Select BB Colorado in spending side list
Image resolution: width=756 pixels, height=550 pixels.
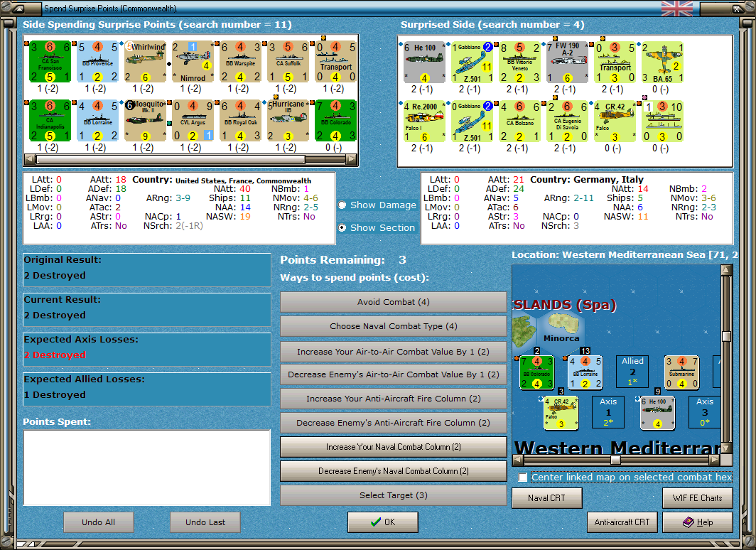click(335, 121)
